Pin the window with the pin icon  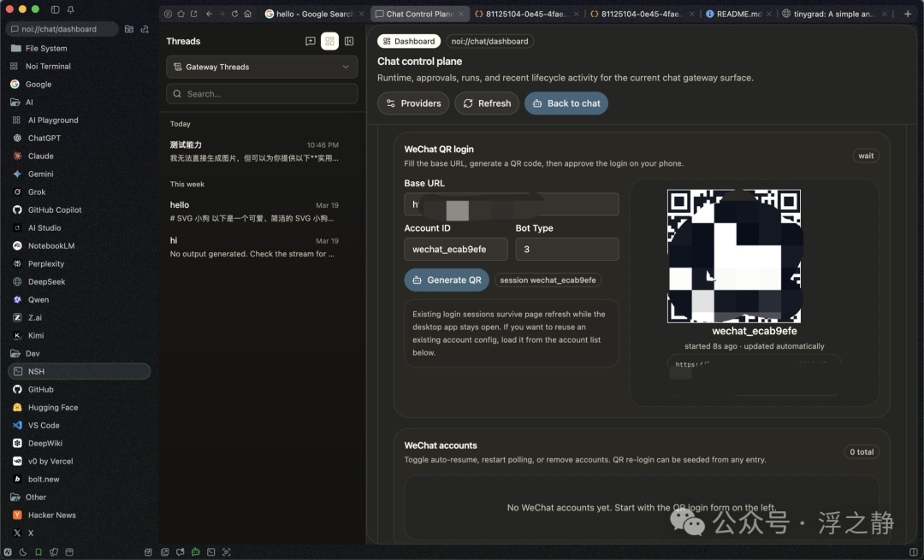pyautogui.click(x=70, y=9)
